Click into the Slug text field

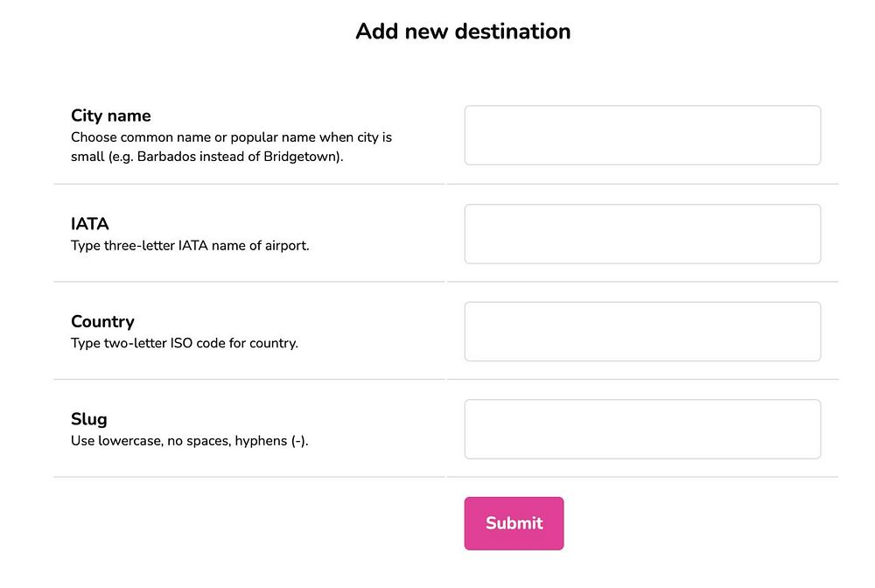642,430
